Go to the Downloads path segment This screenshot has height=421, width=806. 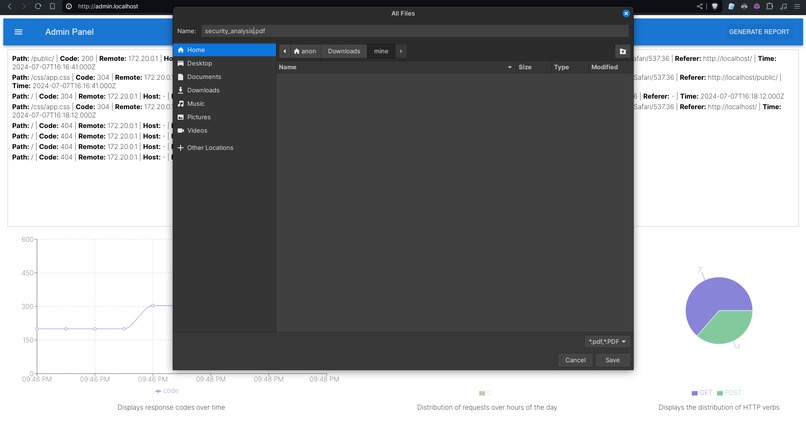344,51
